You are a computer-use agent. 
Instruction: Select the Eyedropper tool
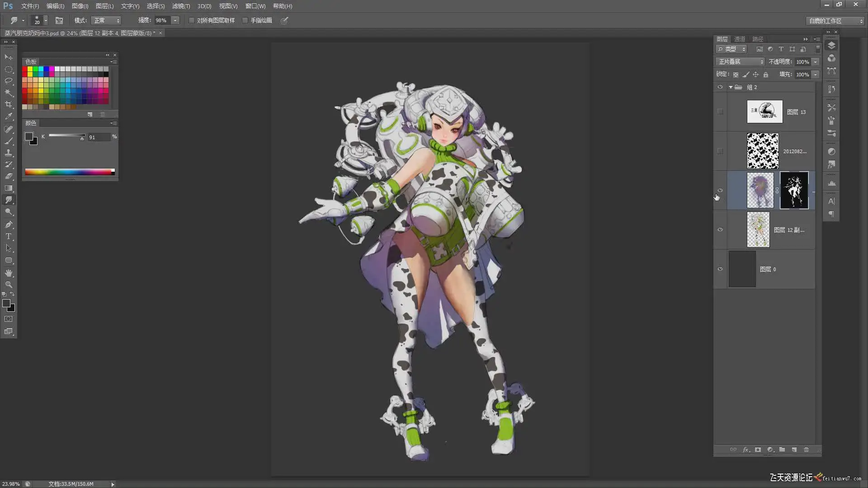[8, 117]
